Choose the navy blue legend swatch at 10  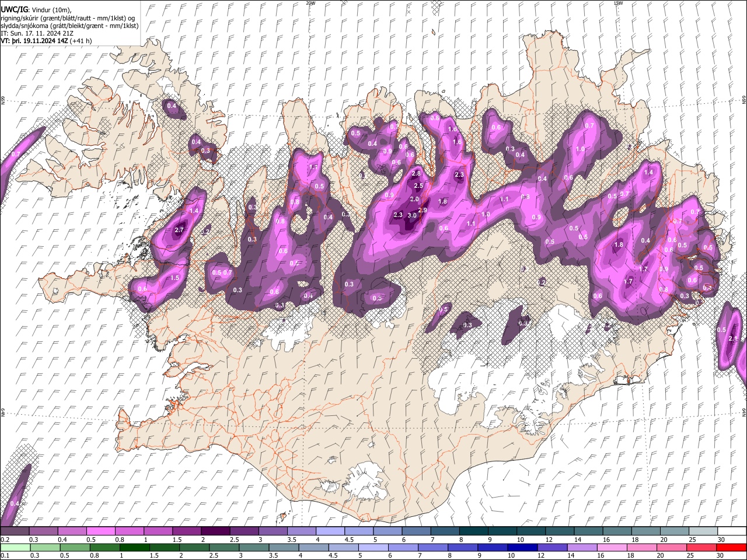point(522,547)
